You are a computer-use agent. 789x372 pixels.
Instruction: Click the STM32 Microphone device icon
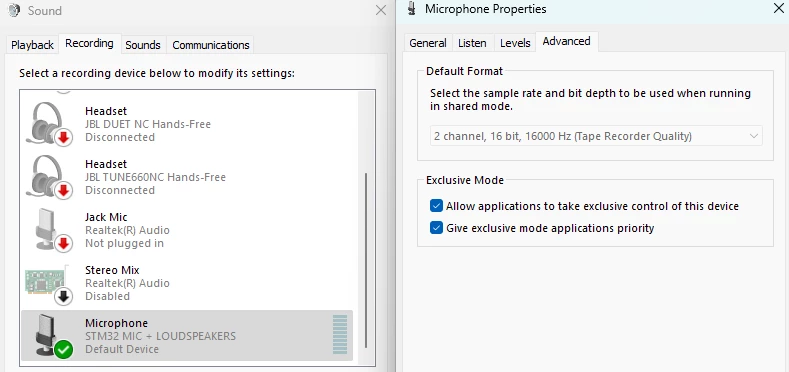click(x=54, y=336)
